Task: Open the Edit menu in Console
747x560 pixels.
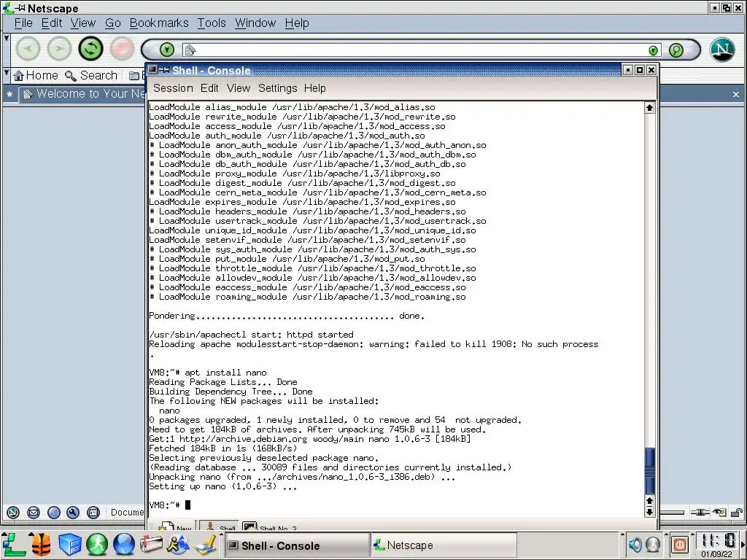Action: pos(209,88)
